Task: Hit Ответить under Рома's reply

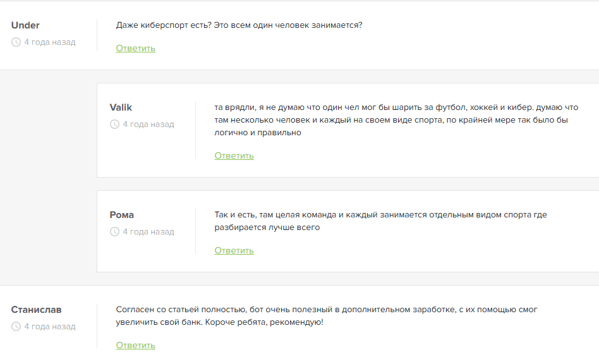Action: (234, 251)
